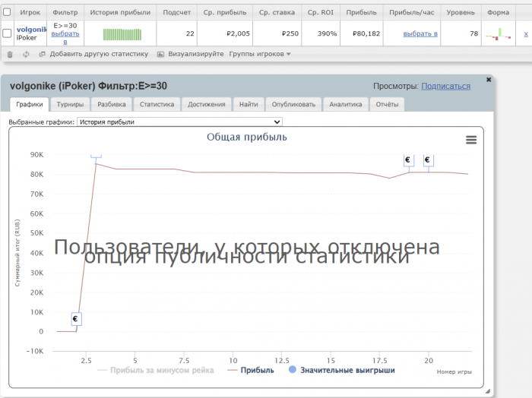This screenshot has width=532, height=398.
Task: Switch to the Турниры tab
Action: (70, 104)
